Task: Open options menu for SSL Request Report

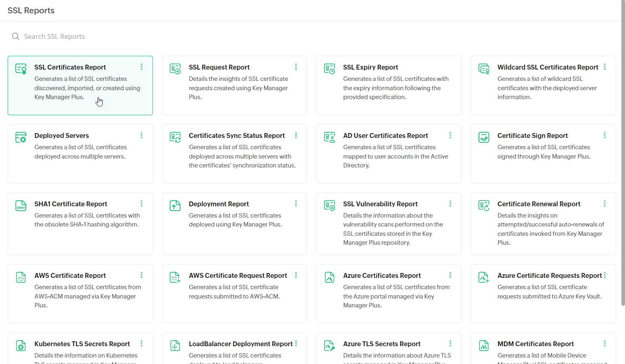Action: point(296,67)
